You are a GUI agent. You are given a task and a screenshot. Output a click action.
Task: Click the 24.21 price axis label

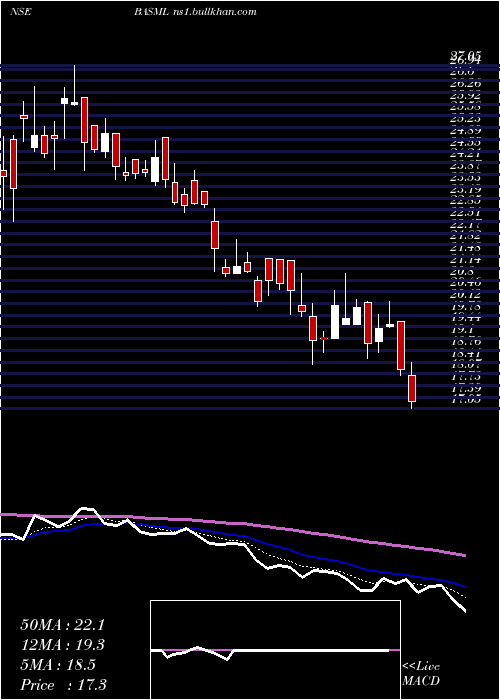point(466,154)
